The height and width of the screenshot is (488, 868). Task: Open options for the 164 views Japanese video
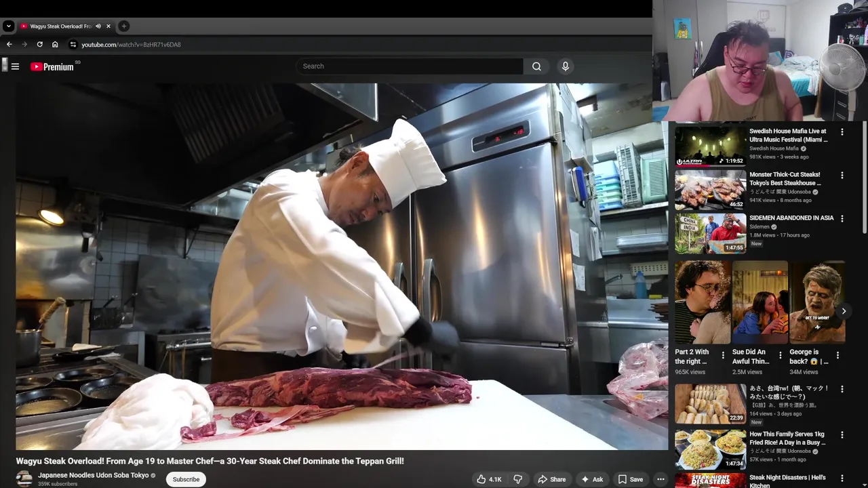coord(842,390)
